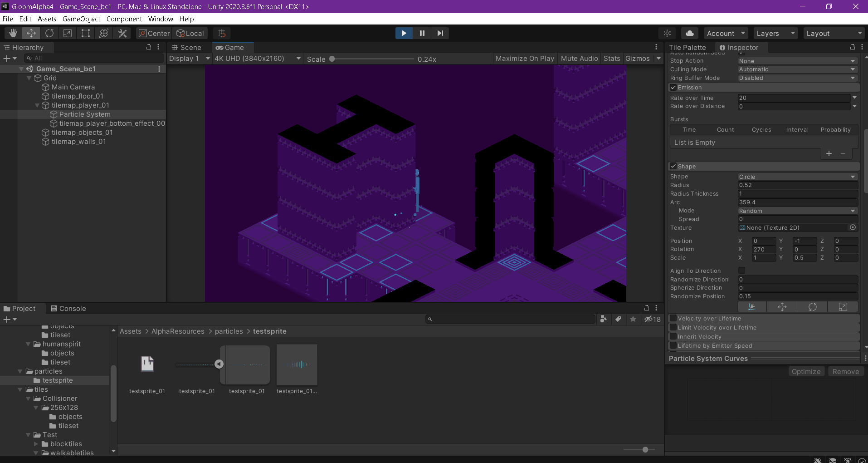
Task: Lock the Inspector panel
Action: pyautogui.click(x=852, y=47)
